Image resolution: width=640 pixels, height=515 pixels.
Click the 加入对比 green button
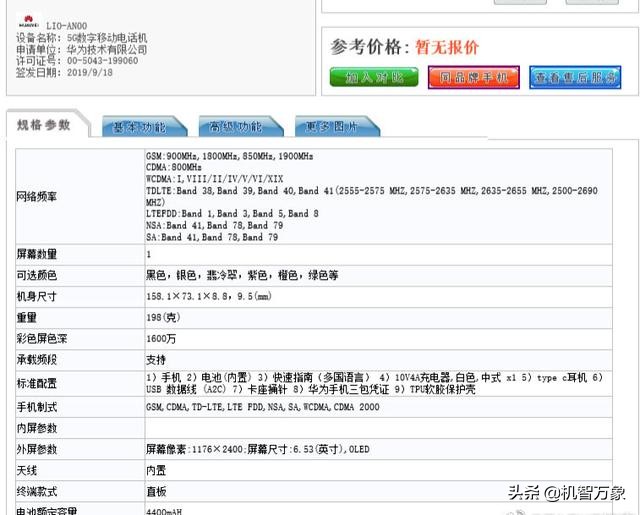tap(374, 77)
